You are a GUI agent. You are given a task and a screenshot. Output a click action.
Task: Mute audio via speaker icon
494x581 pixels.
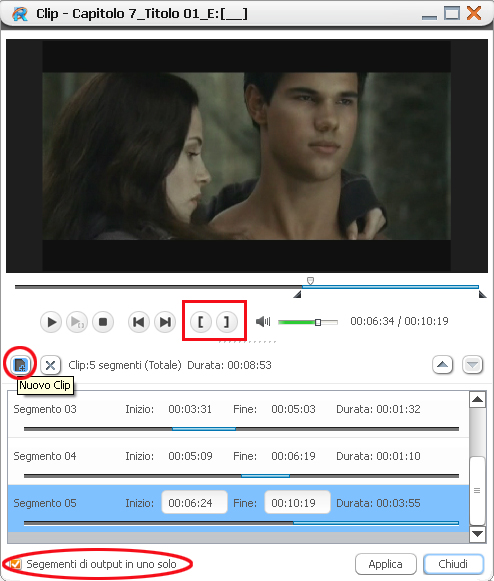[263, 321]
